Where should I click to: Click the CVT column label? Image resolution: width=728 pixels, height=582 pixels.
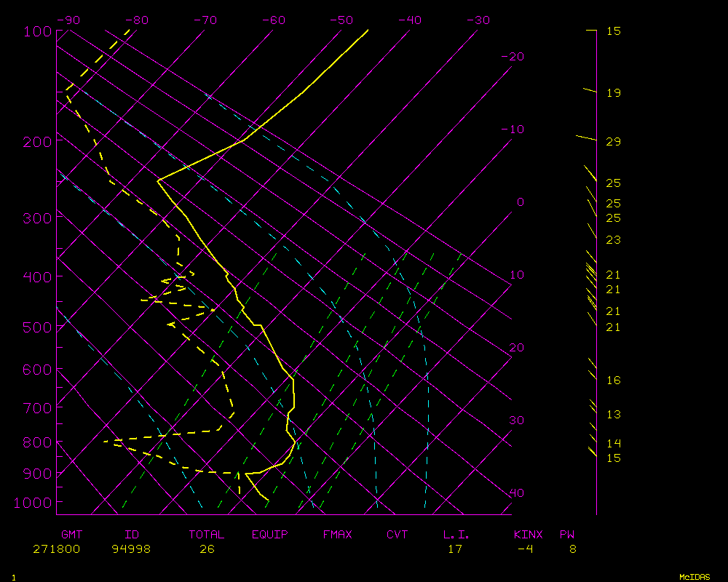pyautogui.click(x=397, y=535)
